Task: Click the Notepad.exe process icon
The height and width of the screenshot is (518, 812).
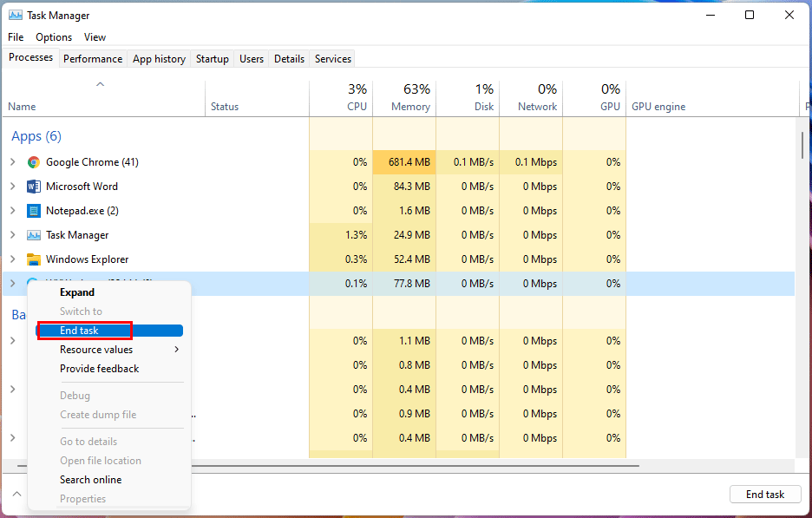Action: point(34,211)
